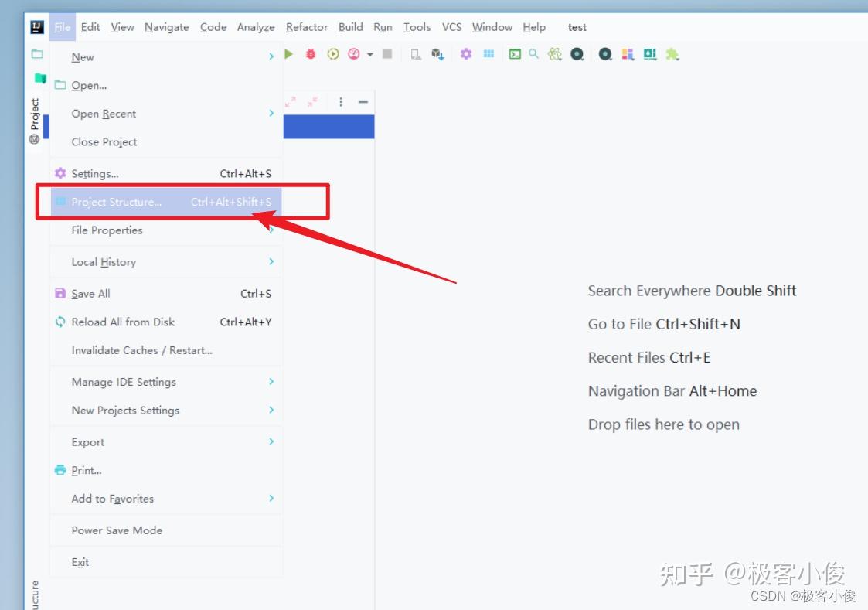This screenshot has height=610, width=868.
Task: Launch Search Everywhere with the magnifier icon
Action: [x=534, y=54]
